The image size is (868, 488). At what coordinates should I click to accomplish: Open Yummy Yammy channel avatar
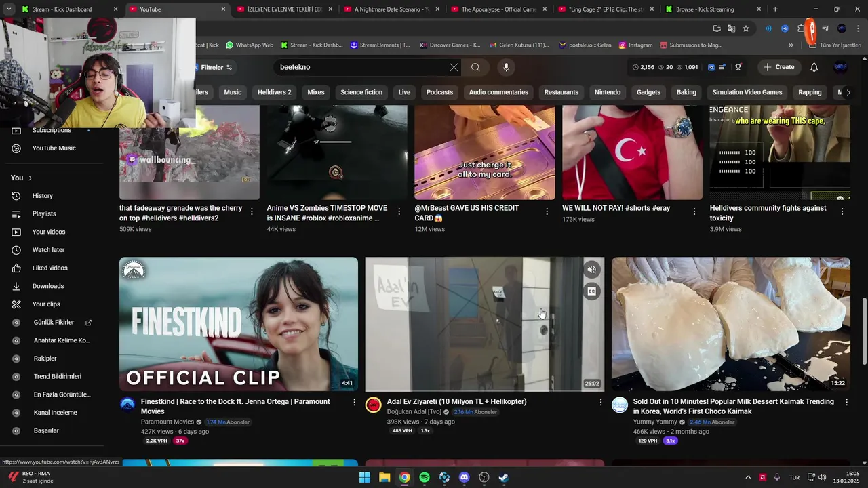pos(620,405)
